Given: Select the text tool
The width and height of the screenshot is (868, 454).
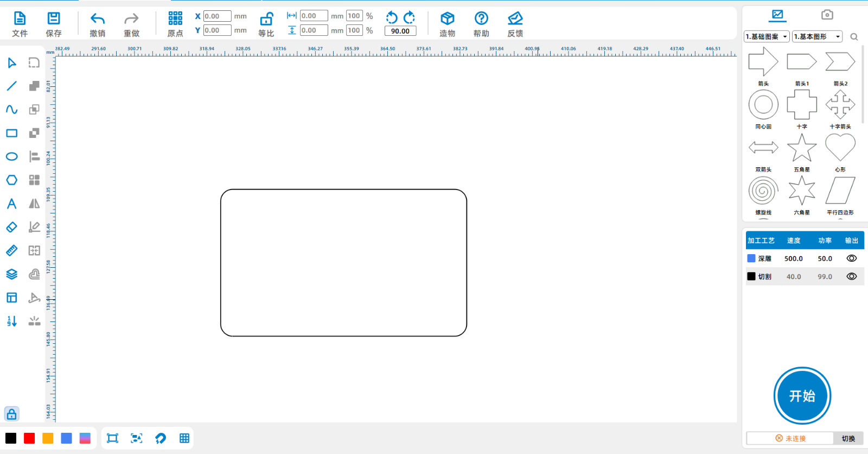Looking at the screenshot, I should [11, 204].
